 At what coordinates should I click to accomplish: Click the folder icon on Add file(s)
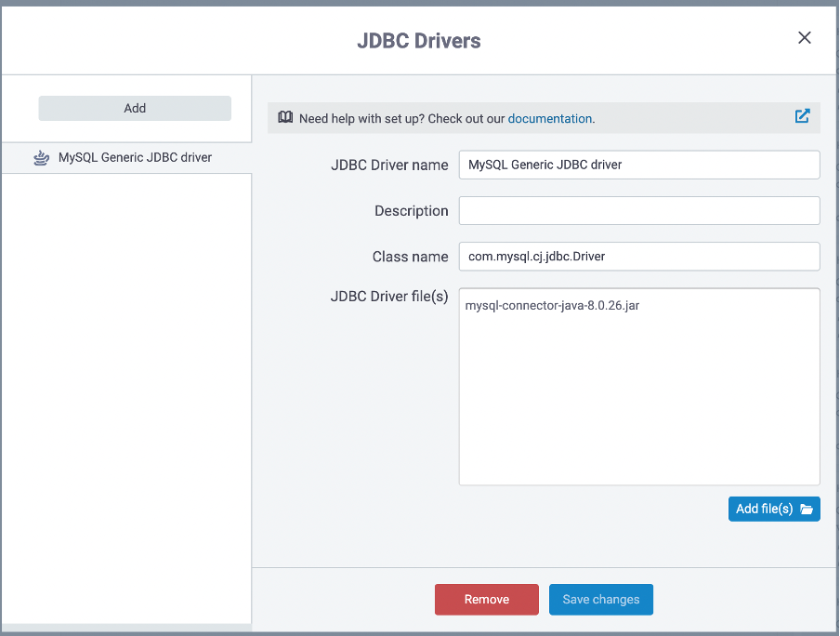tap(806, 510)
